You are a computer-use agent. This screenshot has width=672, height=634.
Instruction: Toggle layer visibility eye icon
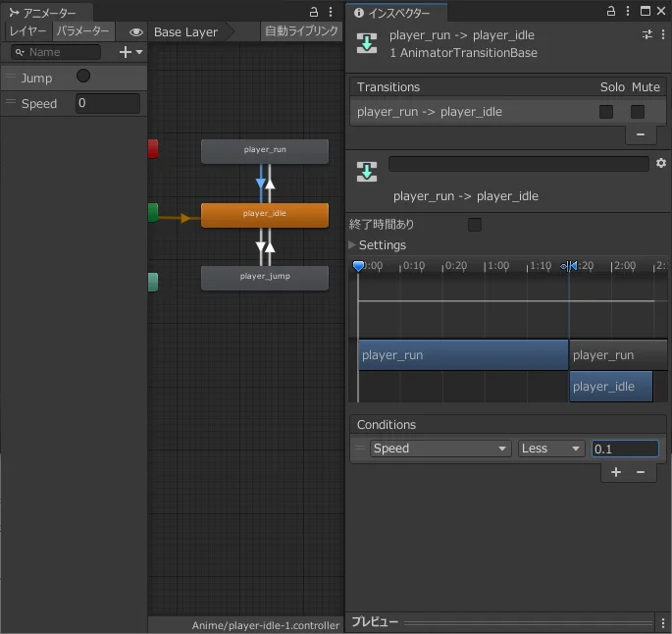135,32
